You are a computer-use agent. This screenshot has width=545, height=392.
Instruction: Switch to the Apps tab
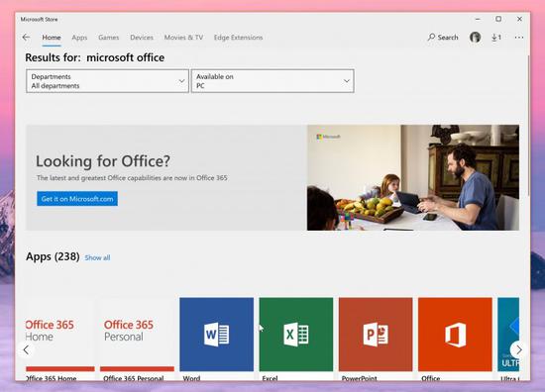point(79,38)
